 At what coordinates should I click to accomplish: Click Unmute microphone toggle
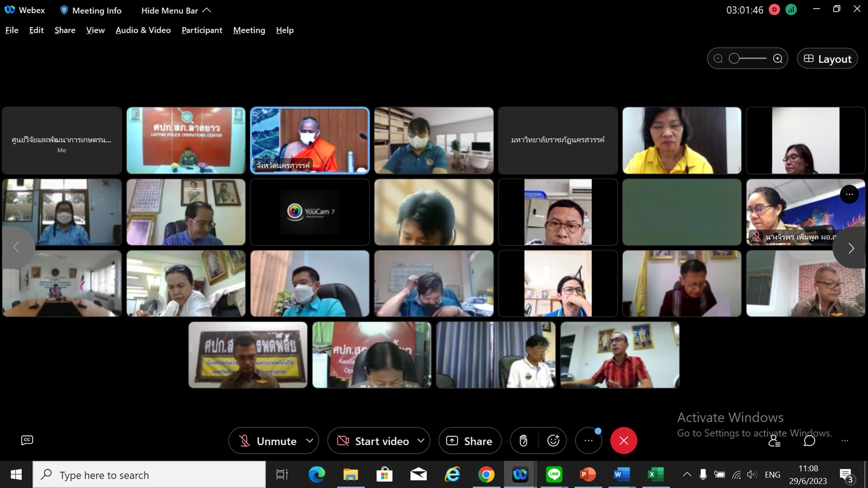point(268,441)
